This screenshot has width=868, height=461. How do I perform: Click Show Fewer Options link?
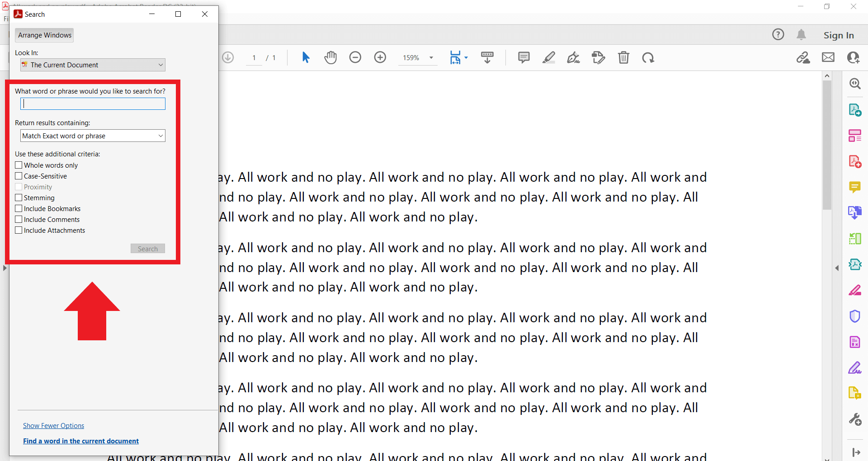[x=53, y=426]
